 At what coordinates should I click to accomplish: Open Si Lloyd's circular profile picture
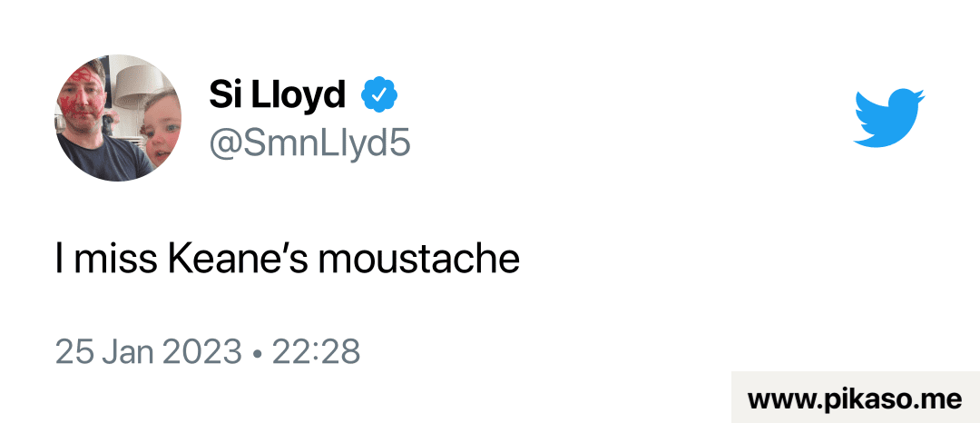(x=118, y=118)
